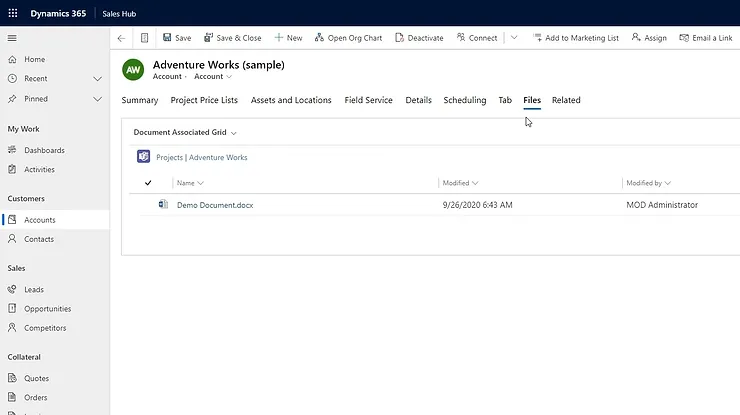Click the AW account avatar

coord(133,70)
